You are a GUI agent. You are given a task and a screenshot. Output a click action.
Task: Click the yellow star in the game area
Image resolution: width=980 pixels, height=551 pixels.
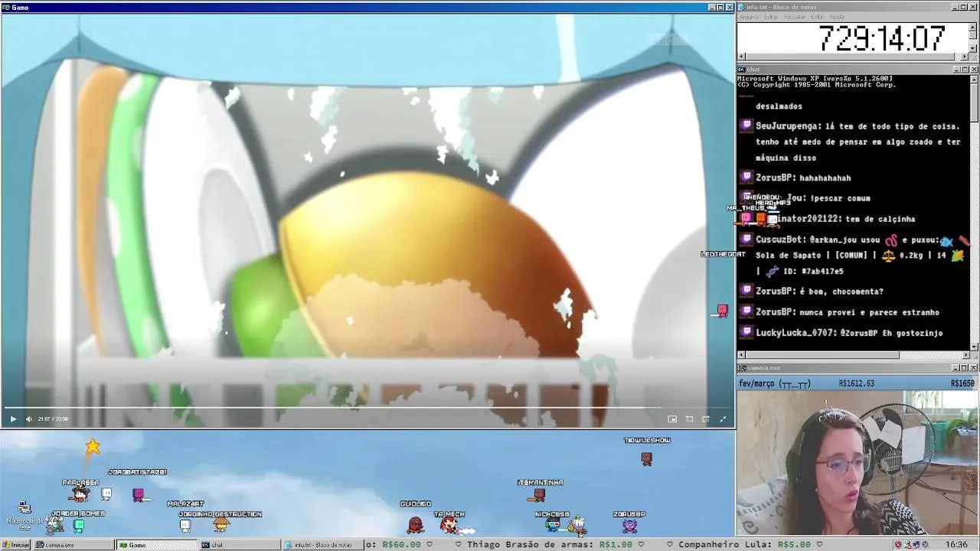point(93,446)
